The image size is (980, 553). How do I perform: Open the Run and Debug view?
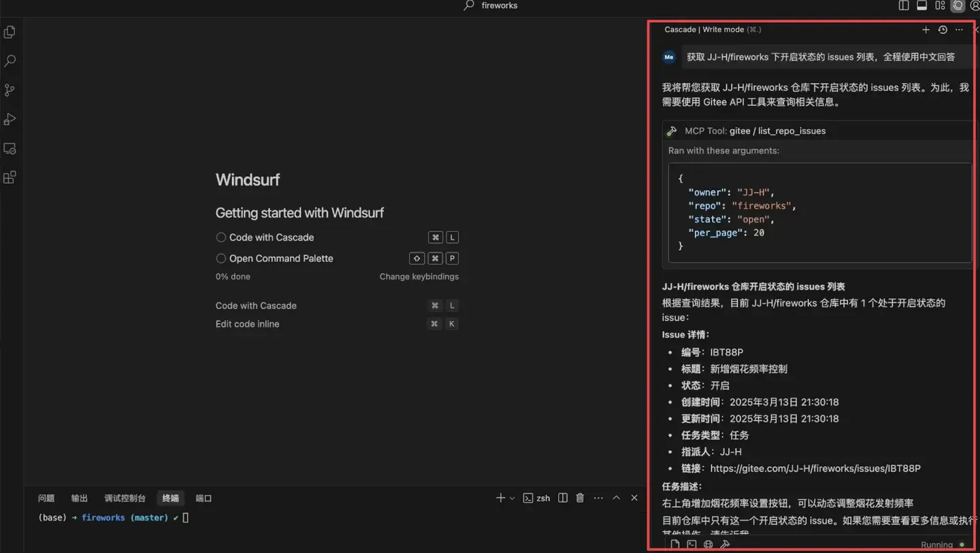[x=10, y=119]
